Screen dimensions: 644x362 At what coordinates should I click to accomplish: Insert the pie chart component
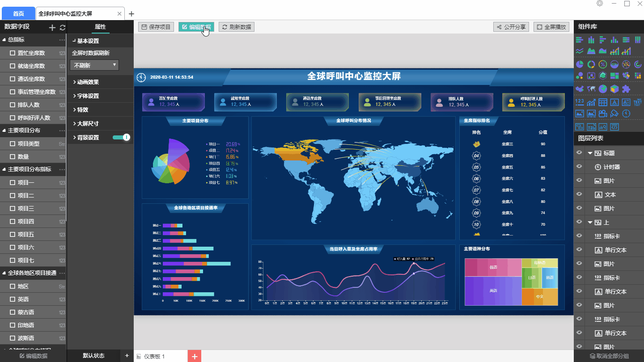click(x=580, y=64)
